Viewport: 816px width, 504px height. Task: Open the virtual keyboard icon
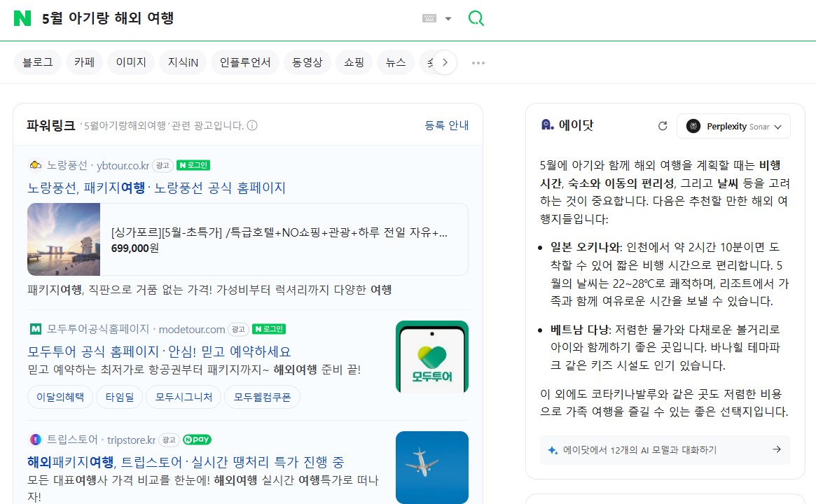pyautogui.click(x=429, y=18)
